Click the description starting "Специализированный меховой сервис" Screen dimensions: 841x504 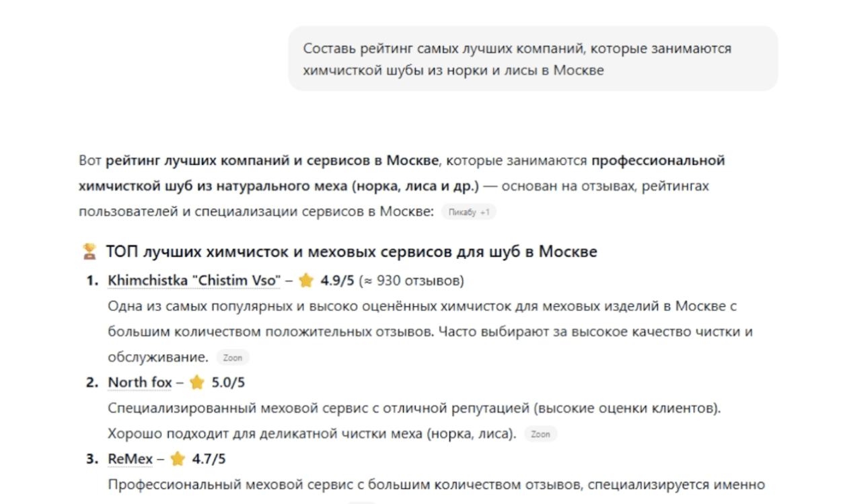click(418, 408)
